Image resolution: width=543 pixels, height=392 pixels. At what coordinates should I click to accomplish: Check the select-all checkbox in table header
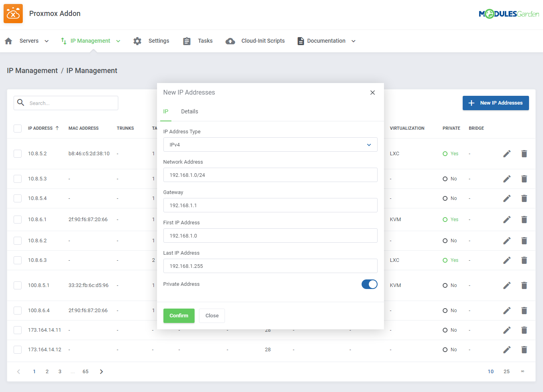[18, 129]
